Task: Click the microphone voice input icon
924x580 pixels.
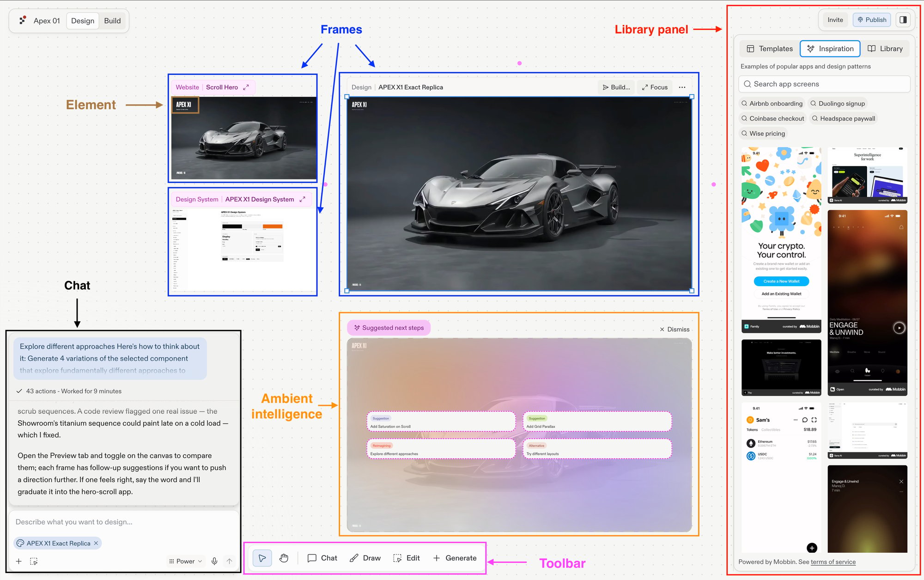Action: point(214,561)
